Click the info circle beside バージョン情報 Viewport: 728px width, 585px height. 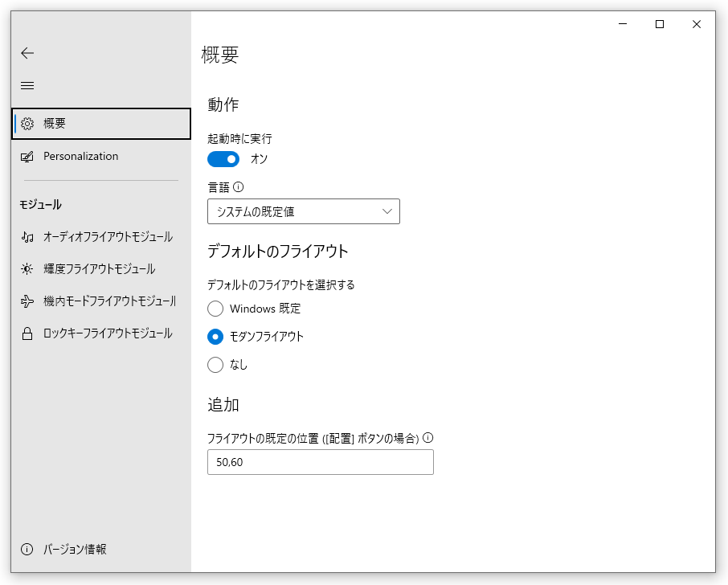(x=27, y=550)
